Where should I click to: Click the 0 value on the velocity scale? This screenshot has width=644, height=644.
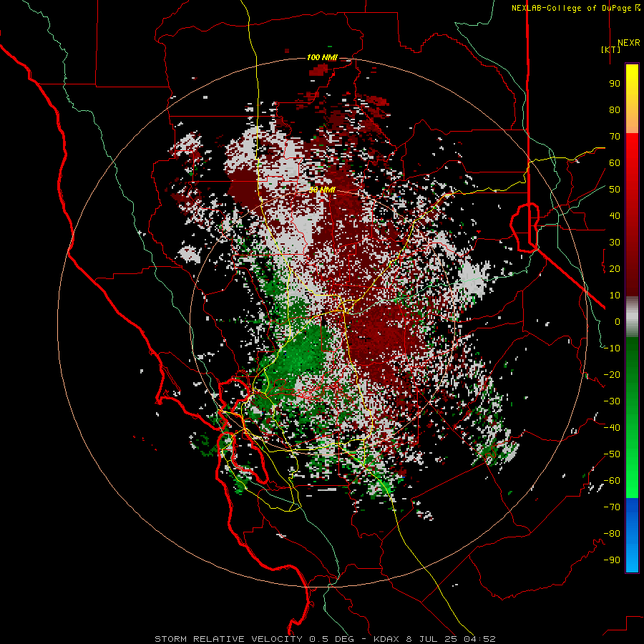[x=618, y=322]
